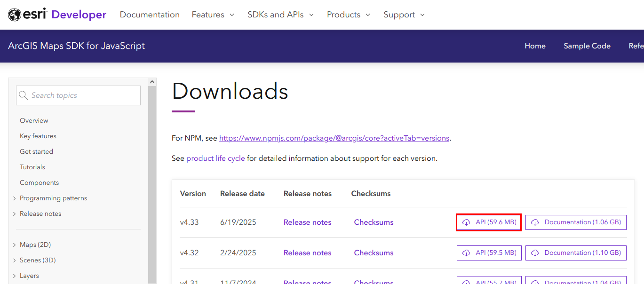Click the Release notes column header
Viewport: 644px width, 284px height.
pos(308,194)
